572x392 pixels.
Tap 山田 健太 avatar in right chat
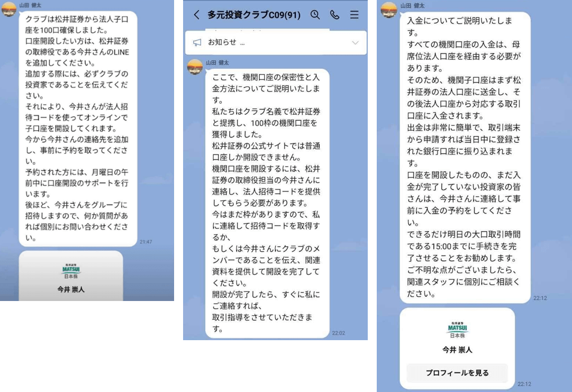(x=388, y=10)
